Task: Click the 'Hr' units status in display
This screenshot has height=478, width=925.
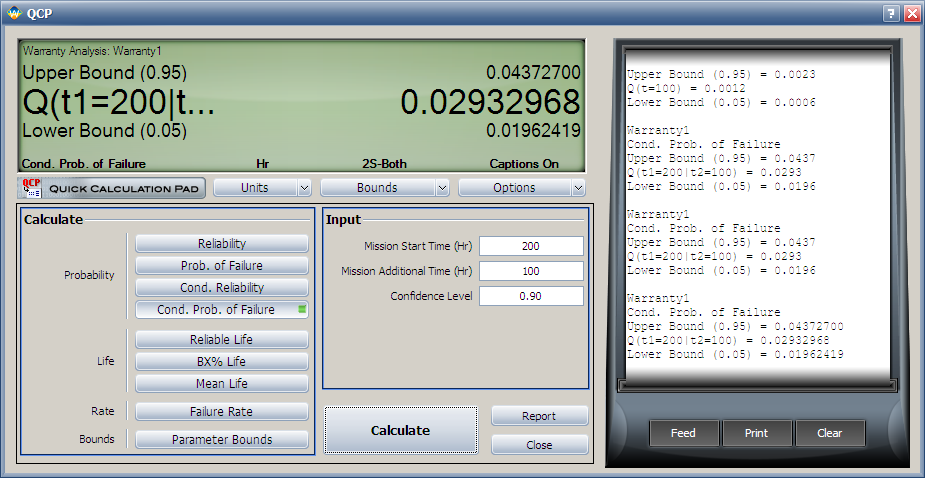Action: click(263, 164)
